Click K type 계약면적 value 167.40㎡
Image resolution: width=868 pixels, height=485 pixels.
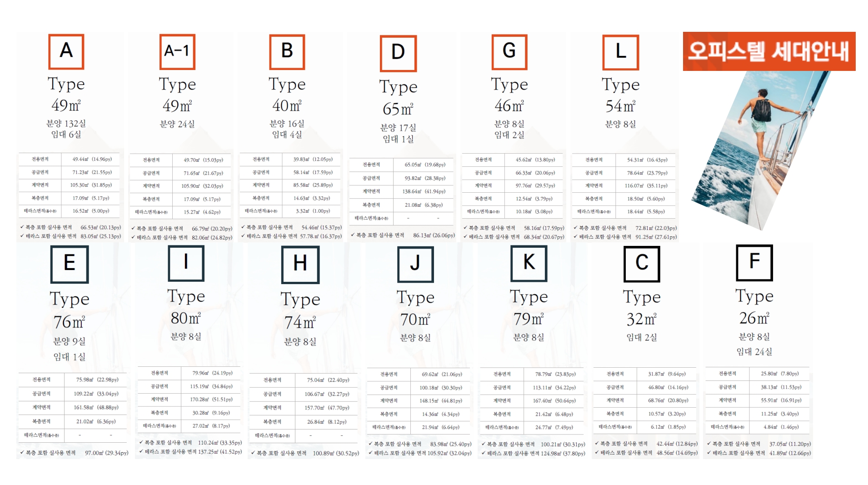[x=554, y=401]
